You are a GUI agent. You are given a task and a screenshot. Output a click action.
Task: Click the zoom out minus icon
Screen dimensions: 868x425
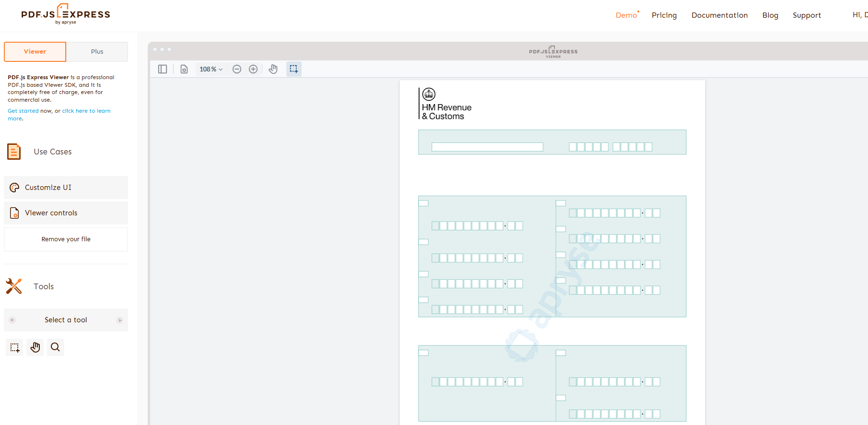pyautogui.click(x=237, y=69)
